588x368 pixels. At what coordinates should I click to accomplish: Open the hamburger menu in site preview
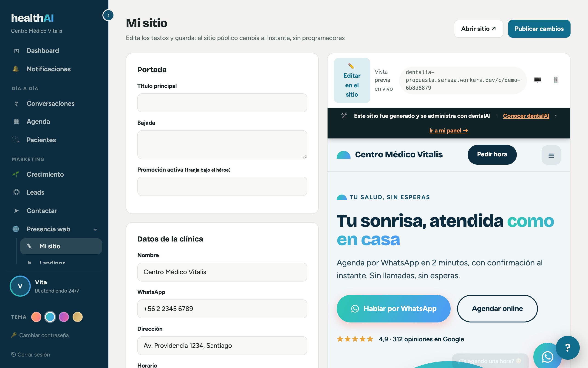pos(551,155)
